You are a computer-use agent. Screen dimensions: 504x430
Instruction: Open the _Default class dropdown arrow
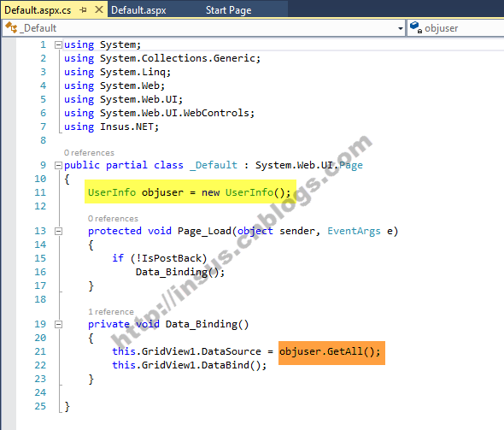pyautogui.click(x=400, y=28)
